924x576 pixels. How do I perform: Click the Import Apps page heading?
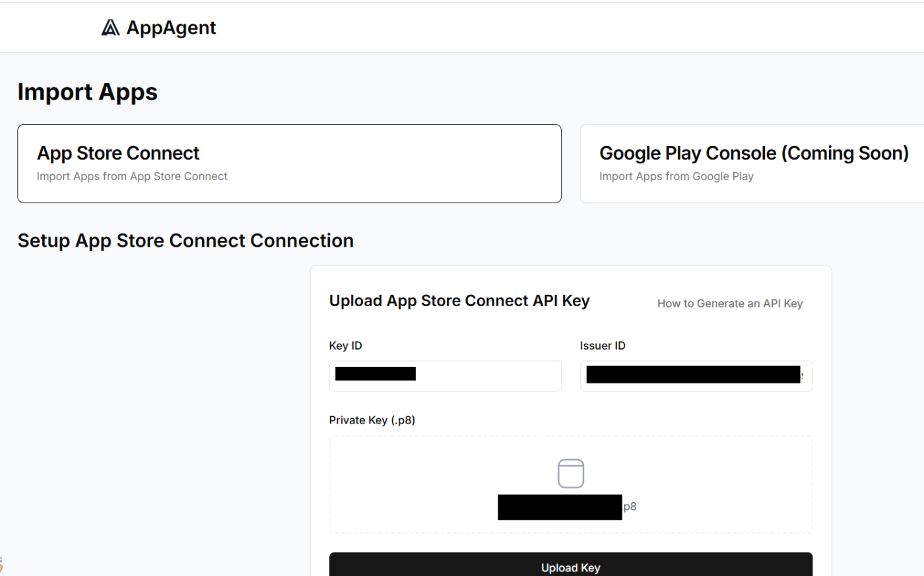point(88,92)
